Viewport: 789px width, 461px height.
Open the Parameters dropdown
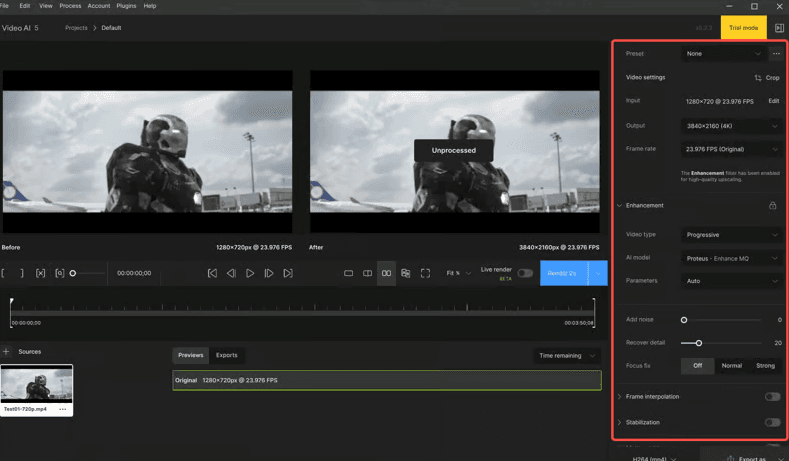(x=732, y=281)
